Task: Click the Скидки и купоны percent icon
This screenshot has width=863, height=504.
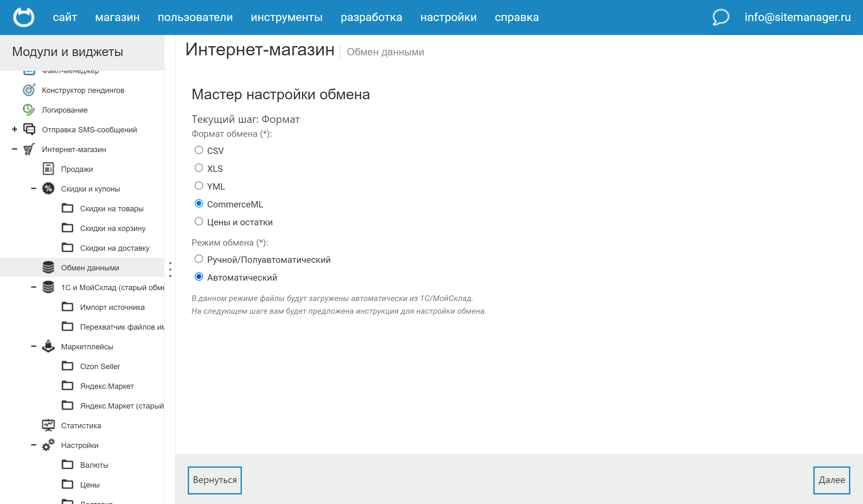Action: [x=48, y=188]
